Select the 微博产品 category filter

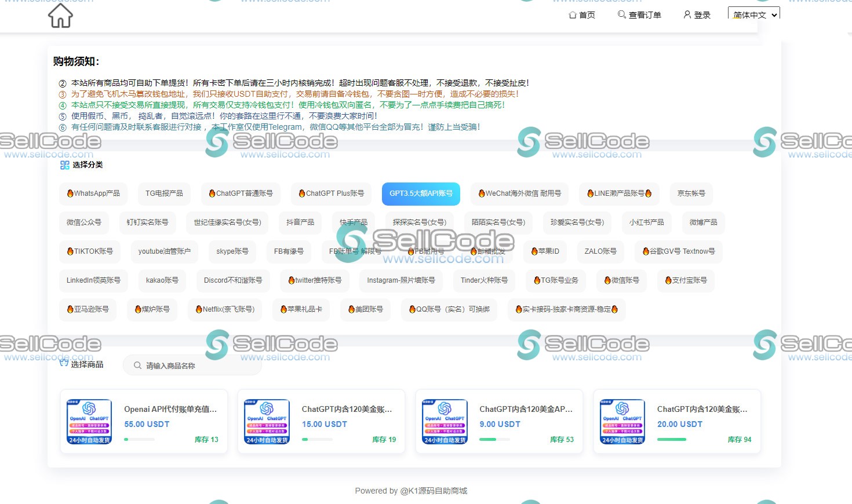[x=703, y=222]
